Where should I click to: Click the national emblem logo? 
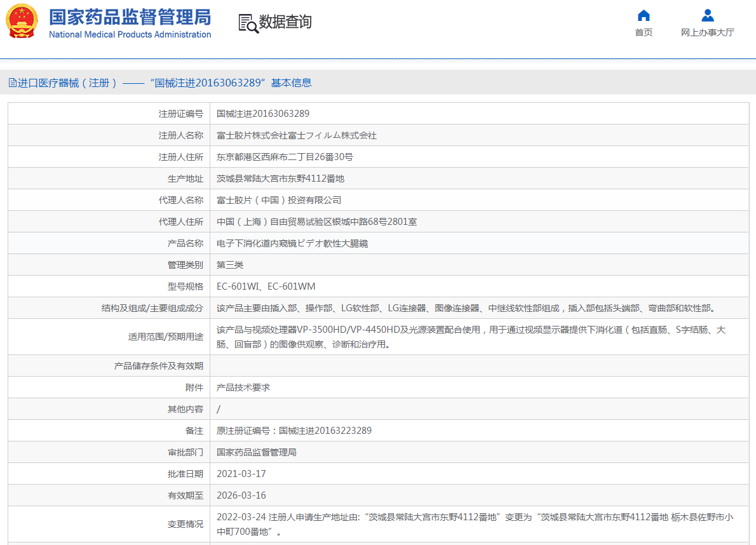coord(22,21)
